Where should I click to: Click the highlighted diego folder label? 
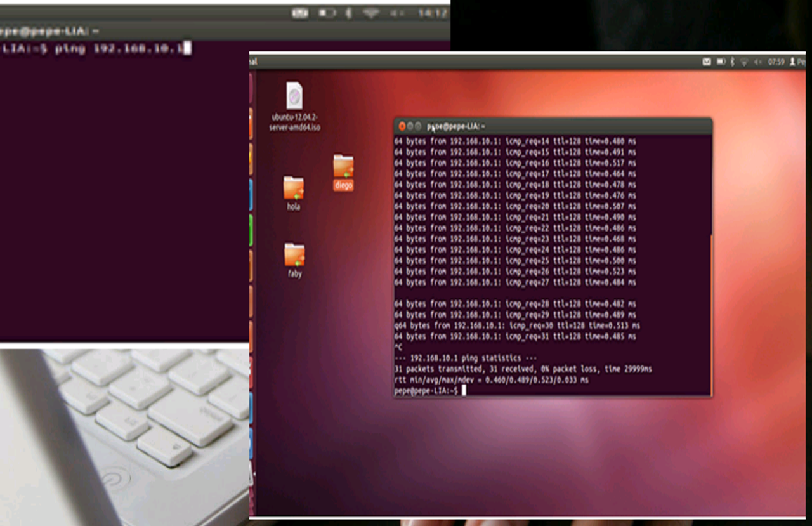pyautogui.click(x=343, y=185)
